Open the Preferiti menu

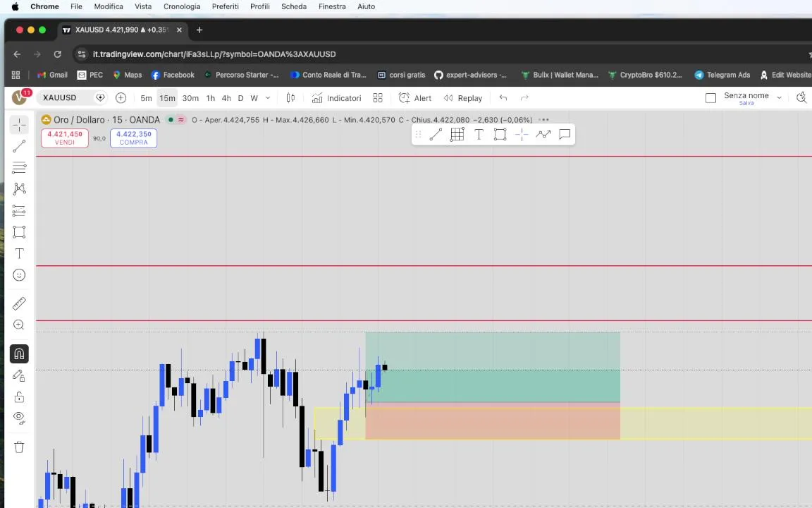tap(226, 7)
